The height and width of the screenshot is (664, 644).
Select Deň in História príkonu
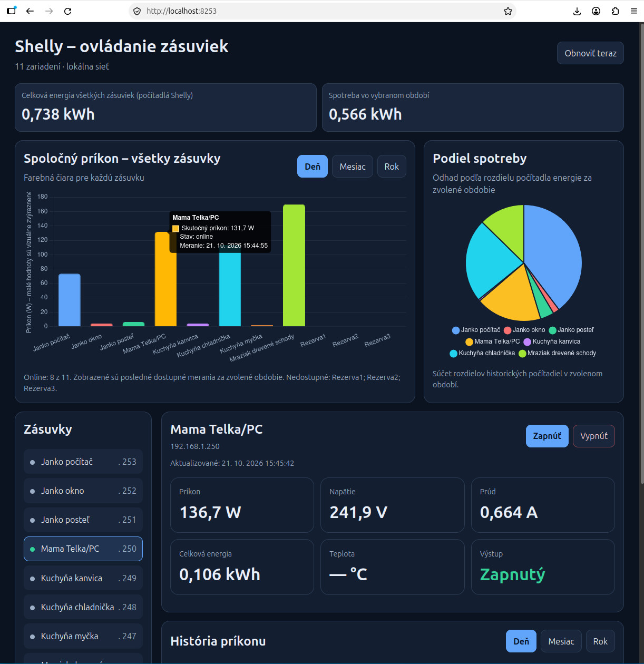[x=521, y=641]
